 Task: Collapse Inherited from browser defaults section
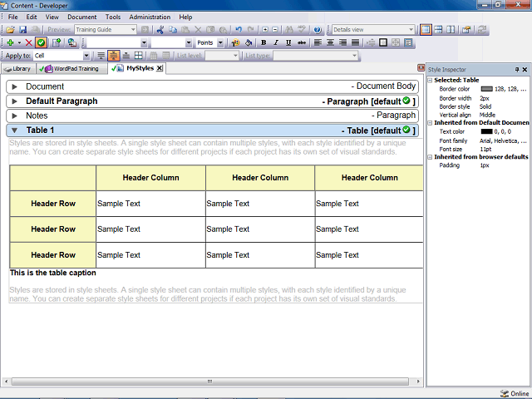point(430,157)
